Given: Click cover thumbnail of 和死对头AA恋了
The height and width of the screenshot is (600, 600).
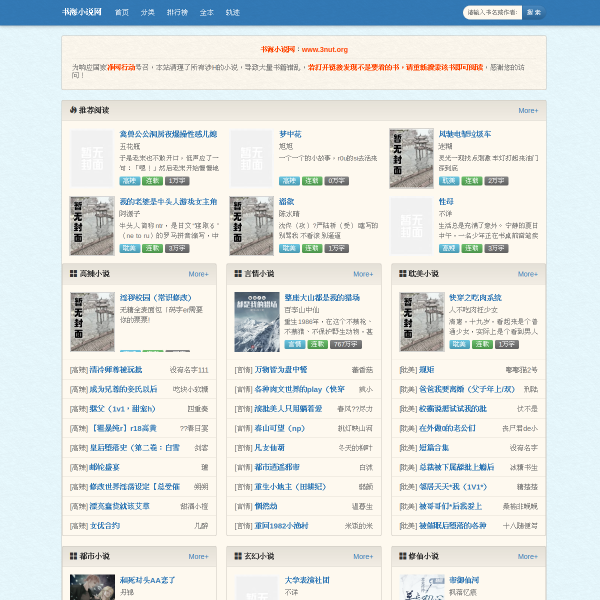Looking at the screenshot, I should coord(92,587).
